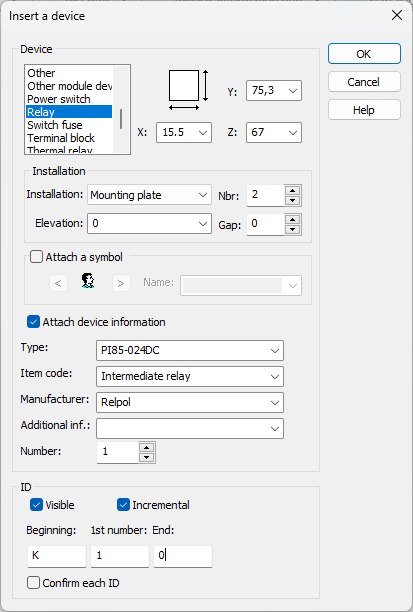Increase the Number spinner value

tap(146, 448)
